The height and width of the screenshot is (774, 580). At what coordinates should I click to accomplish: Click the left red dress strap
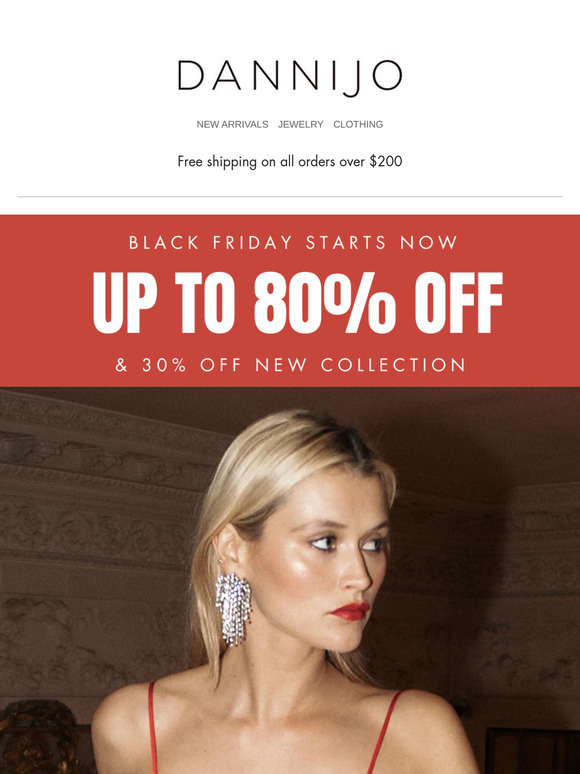(153, 728)
